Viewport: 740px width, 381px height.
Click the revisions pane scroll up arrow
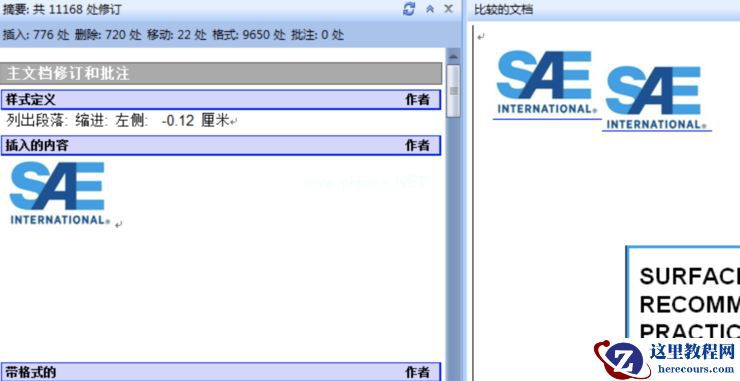coord(453,57)
